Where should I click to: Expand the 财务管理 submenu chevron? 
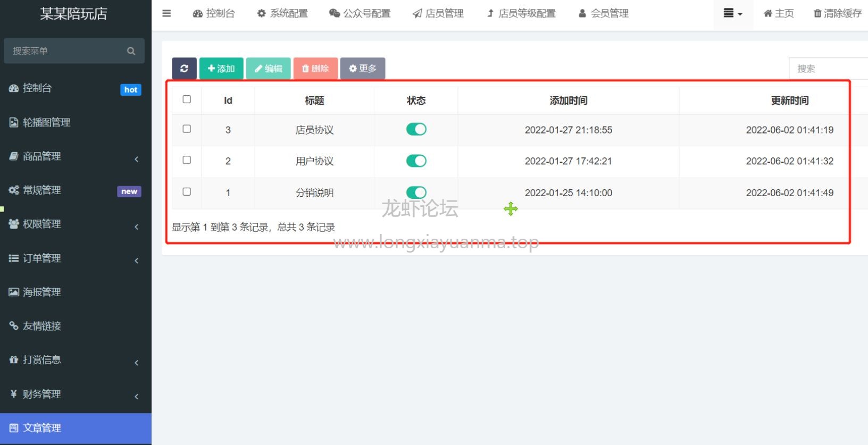[137, 397]
